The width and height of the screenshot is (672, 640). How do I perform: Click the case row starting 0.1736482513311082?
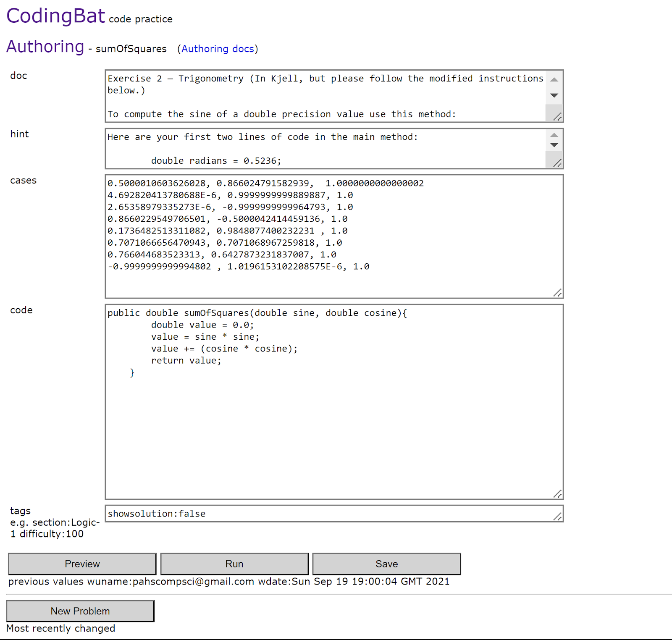[227, 231]
